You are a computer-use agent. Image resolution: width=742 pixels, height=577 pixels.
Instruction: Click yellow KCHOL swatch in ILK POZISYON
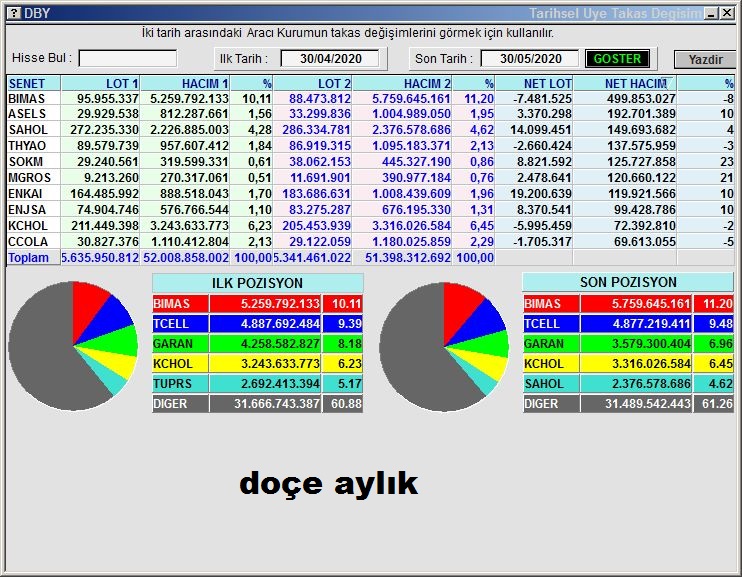180,364
